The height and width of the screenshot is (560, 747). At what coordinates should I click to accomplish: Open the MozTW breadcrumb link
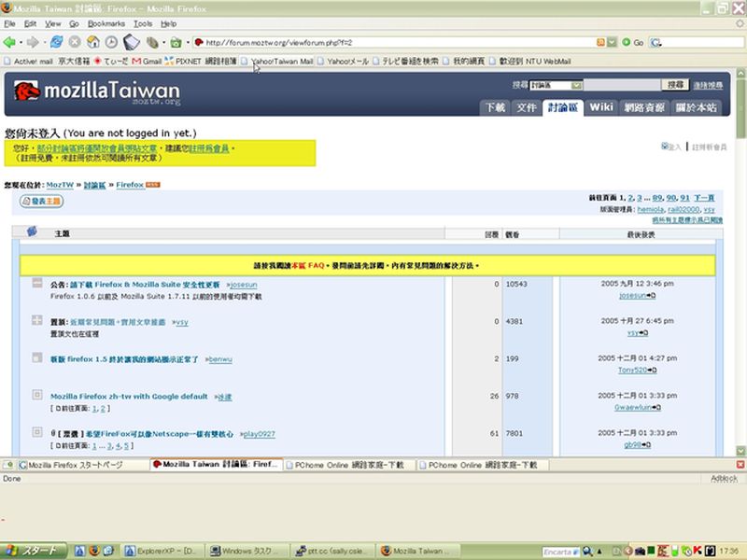[x=60, y=185]
